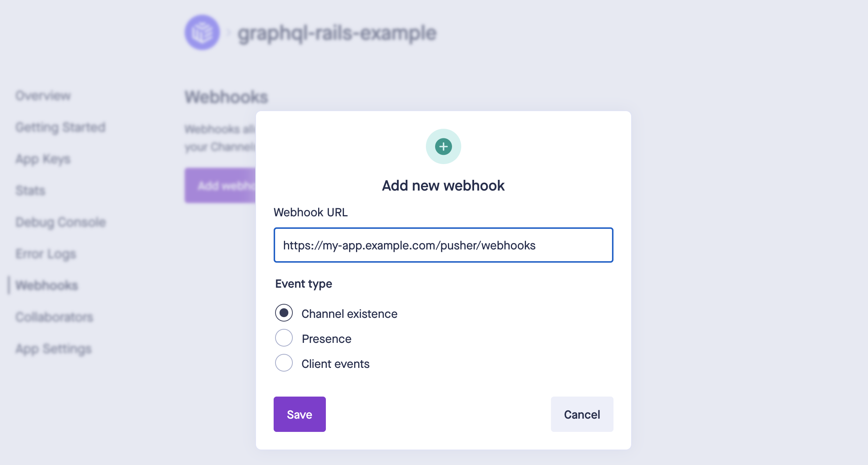The image size is (868, 465).
Task: Click the purple app logo icon
Action: (x=202, y=33)
